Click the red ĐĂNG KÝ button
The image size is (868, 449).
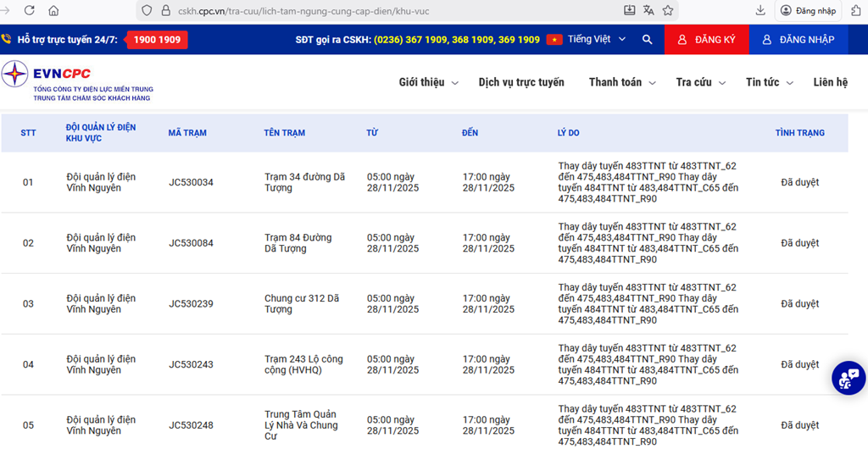coord(706,40)
